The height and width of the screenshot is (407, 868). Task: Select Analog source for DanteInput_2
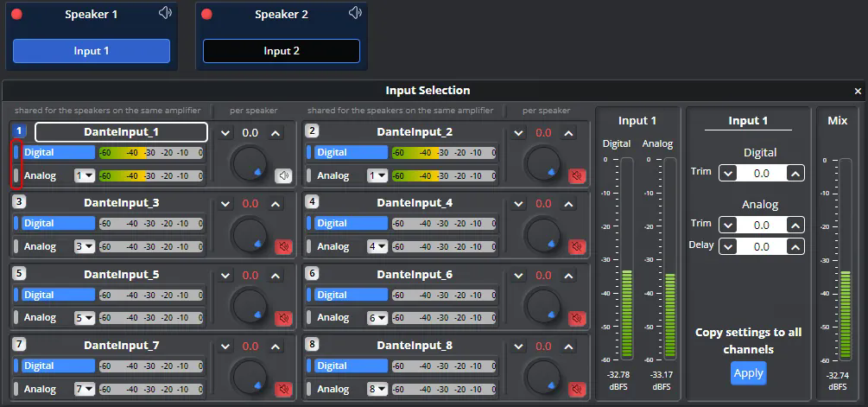[x=333, y=176]
